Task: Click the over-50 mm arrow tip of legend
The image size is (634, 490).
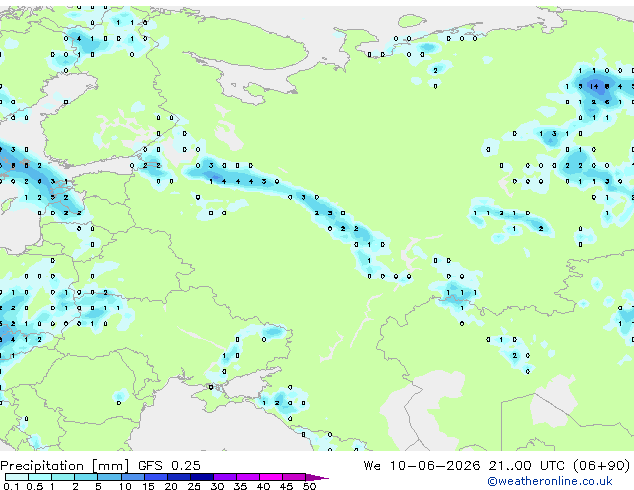Action: tap(317, 477)
